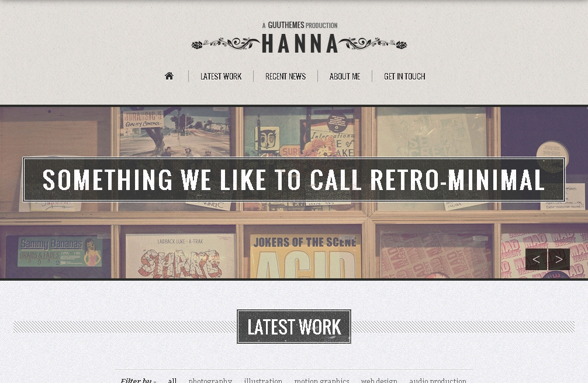Open Latest Work menu item

(221, 76)
